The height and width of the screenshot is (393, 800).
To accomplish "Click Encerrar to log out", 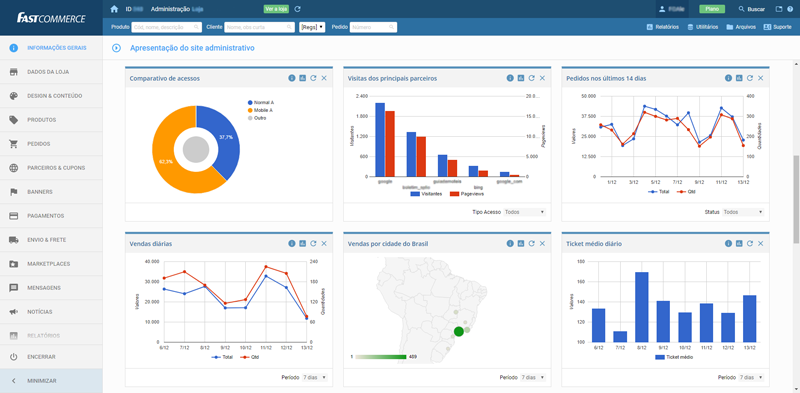I will click(x=51, y=357).
